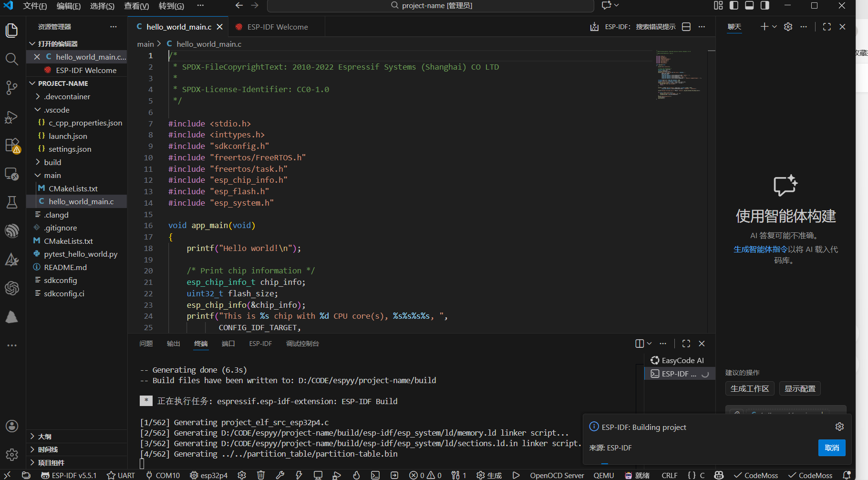Open Accounts menu in activity bar
Viewport: 868px width, 480px height.
pyautogui.click(x=11, y=426)
